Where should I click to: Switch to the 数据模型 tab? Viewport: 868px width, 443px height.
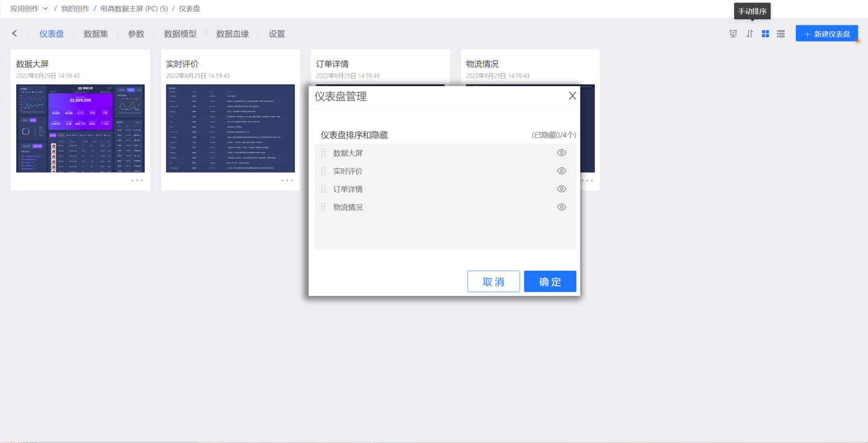click(180, 34)
